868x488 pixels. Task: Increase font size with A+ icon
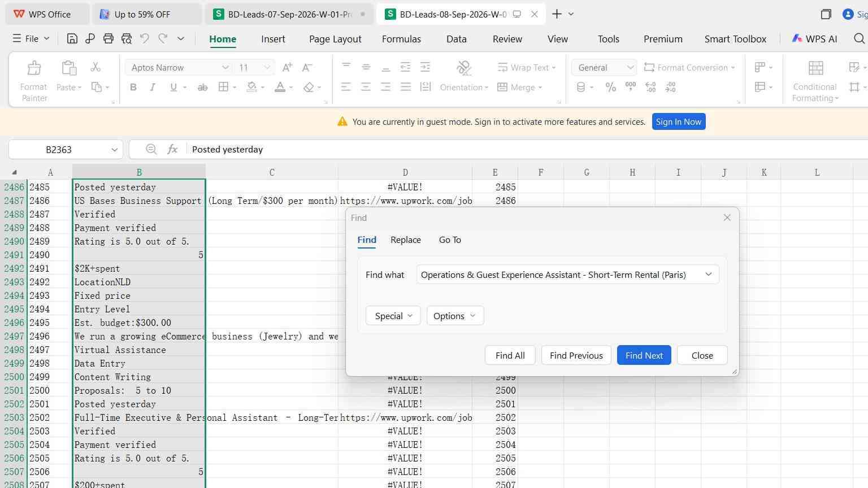pyautogui.click(x=287, y=67)
